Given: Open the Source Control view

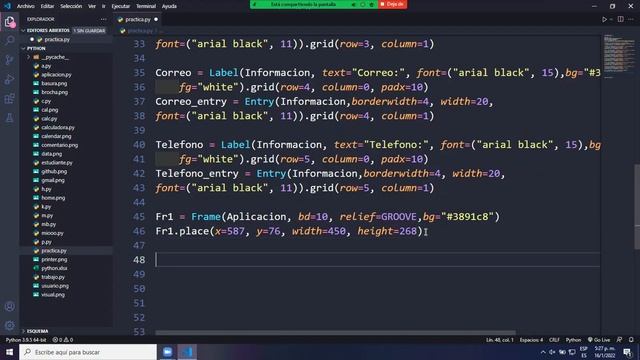Looking at the screenshot, I should pos(9,60).
